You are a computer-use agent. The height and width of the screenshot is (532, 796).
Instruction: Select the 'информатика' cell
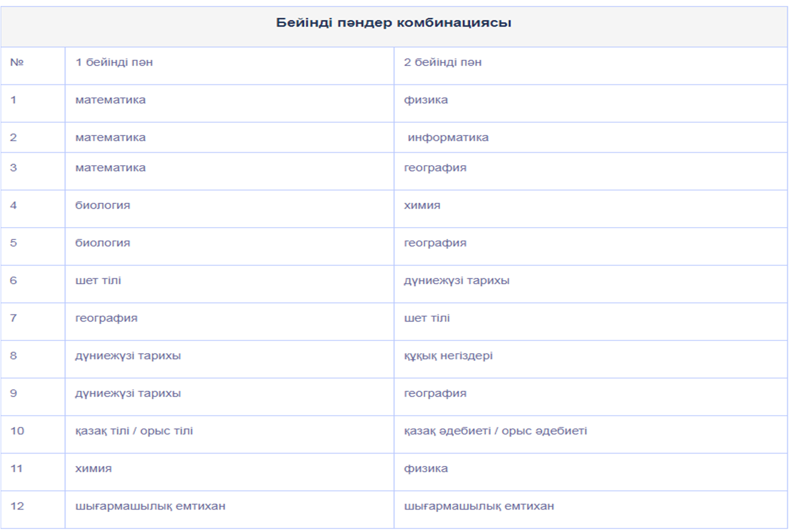(x=448, y=137)
